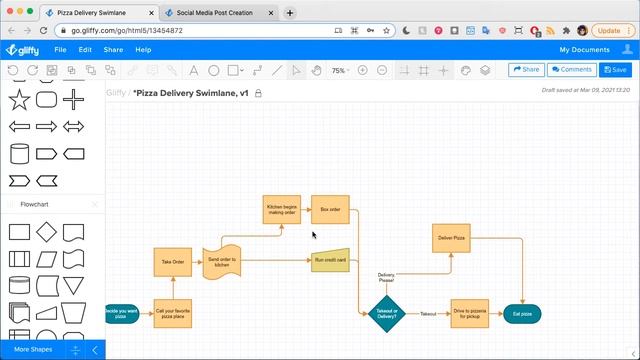Select the Send order to kitchen shape
This screenshot has height=360, width=640.
point(222,262)
